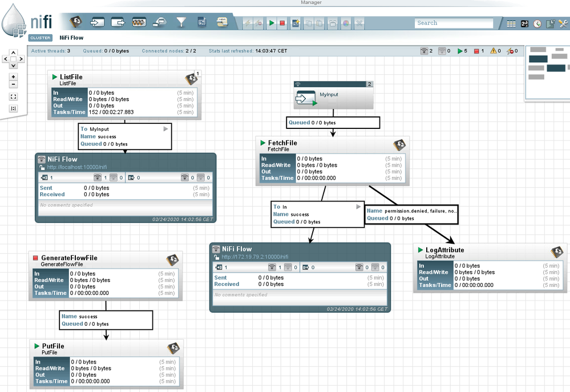Expand the To MyInput connection arrow
The width and height of the screenshot is (570, 392).
click(166, 129)
